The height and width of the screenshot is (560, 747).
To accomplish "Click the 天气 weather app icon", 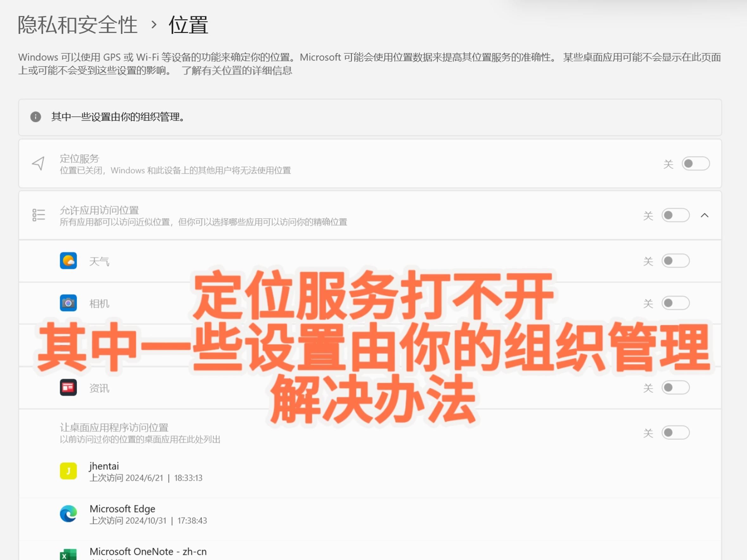I will [x=68, y=261].
